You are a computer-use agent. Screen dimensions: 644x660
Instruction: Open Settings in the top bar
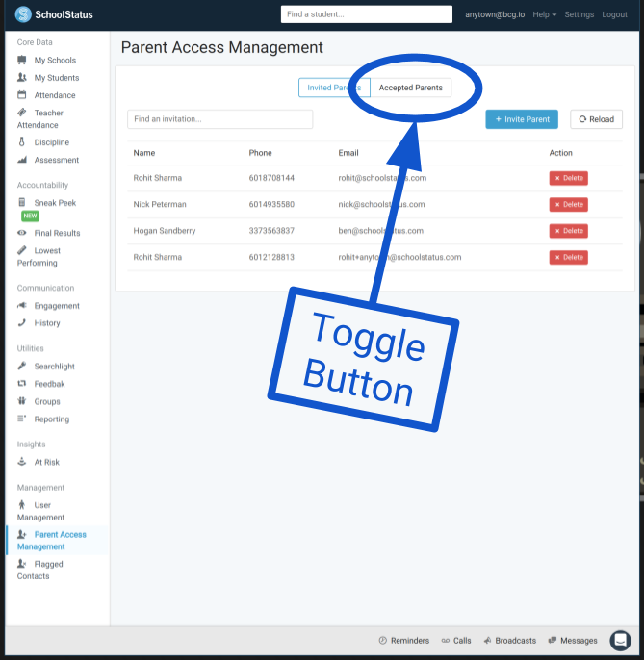pos(579,15)
